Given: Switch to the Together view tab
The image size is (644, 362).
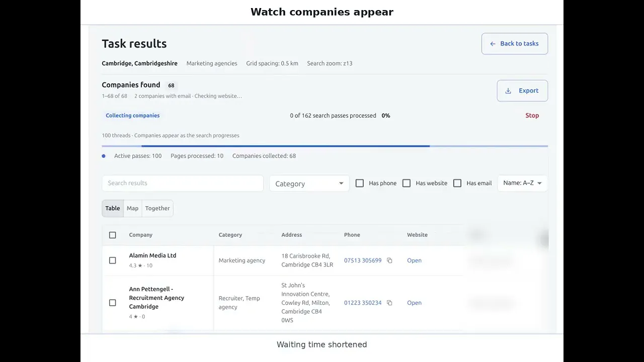Looking at the screenshot, I should point(157,208).
